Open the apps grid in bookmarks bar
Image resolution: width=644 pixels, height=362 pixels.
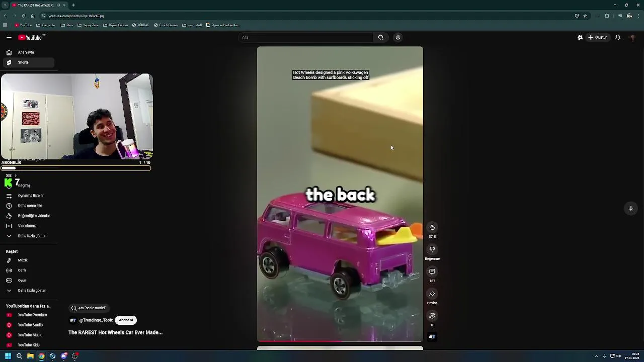click(x=5, y=25)
